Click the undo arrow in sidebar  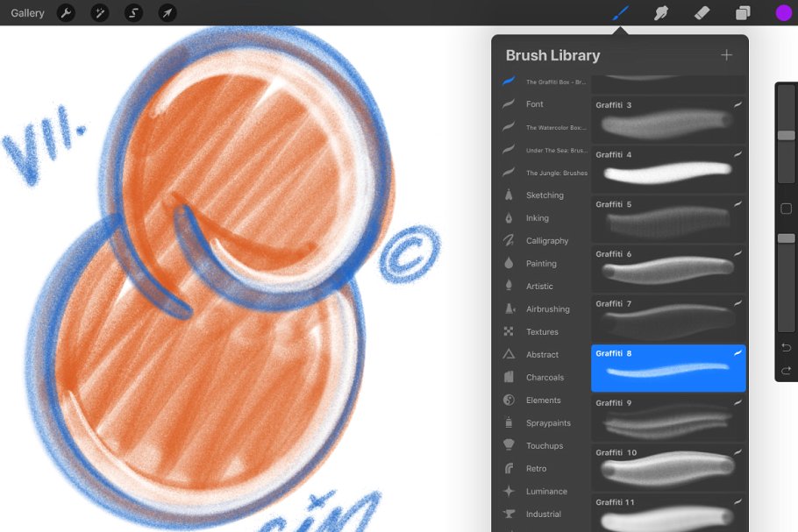(787, 347)
